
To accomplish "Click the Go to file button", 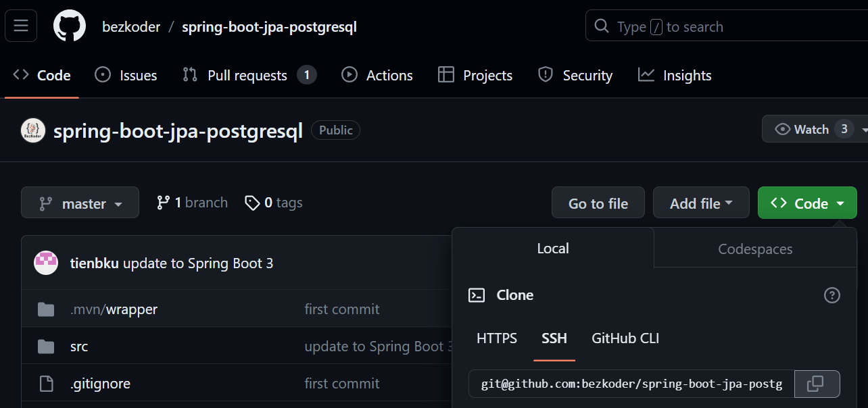I will (x=598, y=203).
